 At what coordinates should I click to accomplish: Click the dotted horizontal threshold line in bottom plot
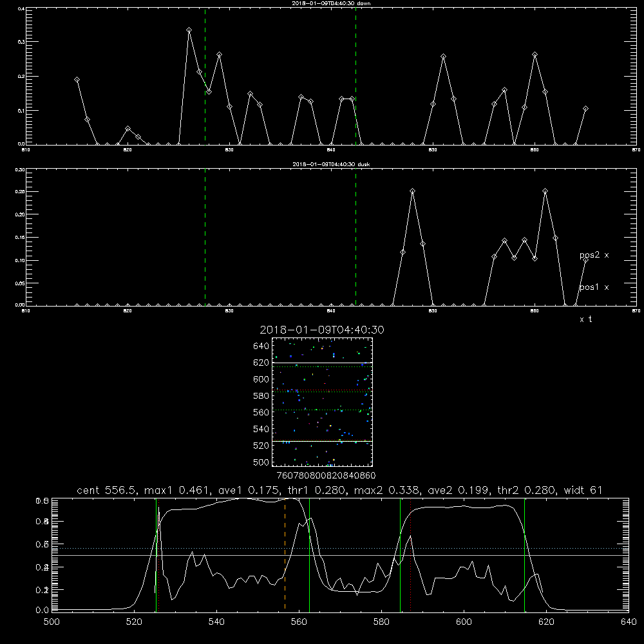point(340,548)
